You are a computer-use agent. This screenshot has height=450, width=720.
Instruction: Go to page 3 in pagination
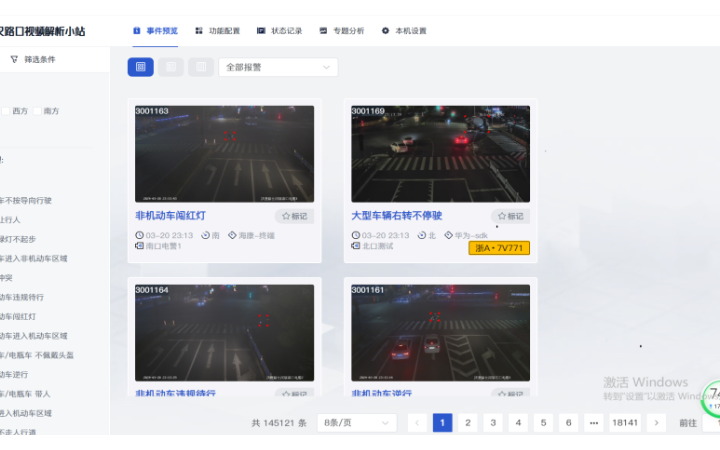pyautogui.click(x=493, y=423)
